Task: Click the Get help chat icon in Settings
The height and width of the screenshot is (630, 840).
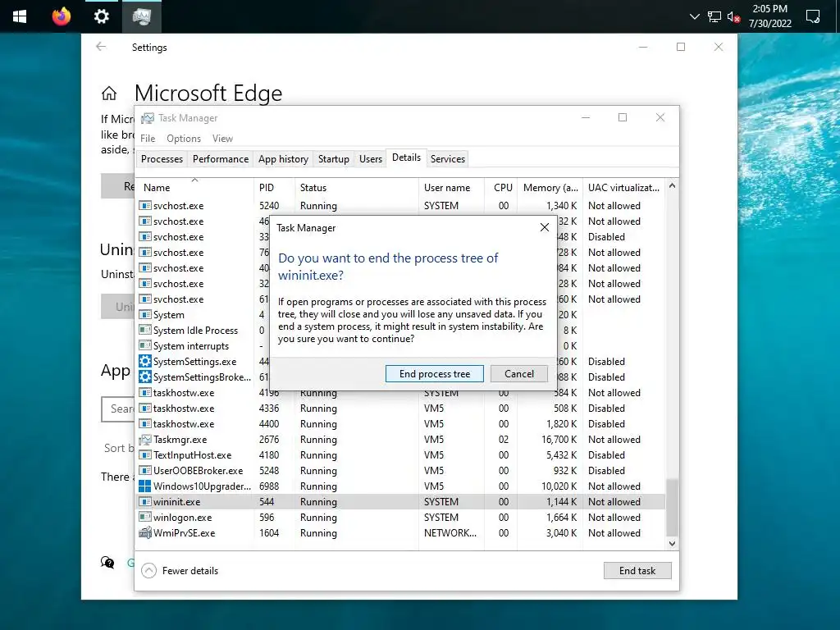Action: click(x=107, y=562)
